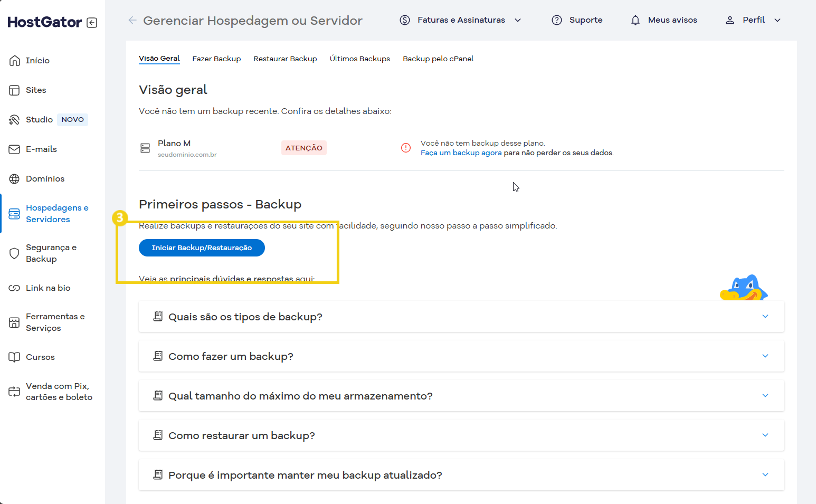This screenshot has width=816, height=504.
Task: Click the Iniciar Backup/Restauração button
Action: point(202,248)
